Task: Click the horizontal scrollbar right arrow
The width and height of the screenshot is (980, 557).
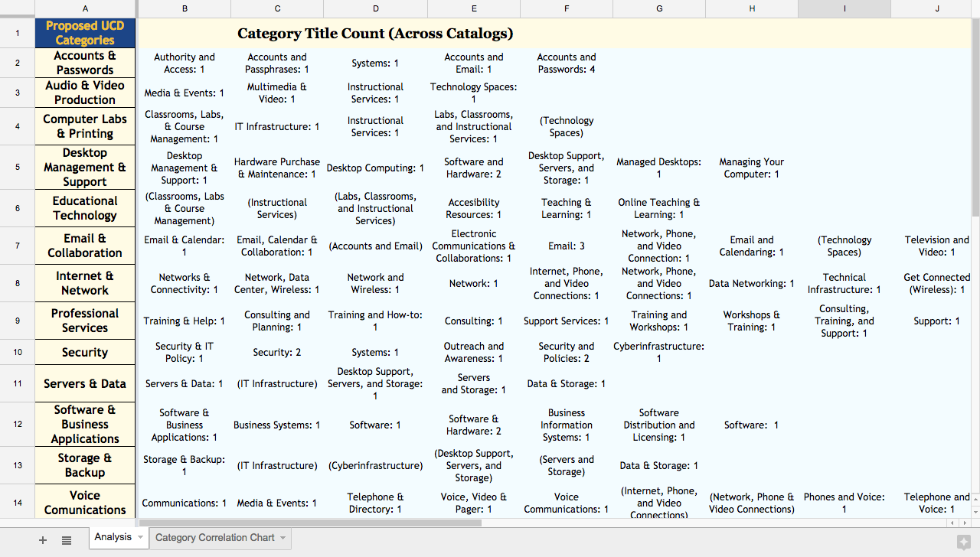Action: 964,523
